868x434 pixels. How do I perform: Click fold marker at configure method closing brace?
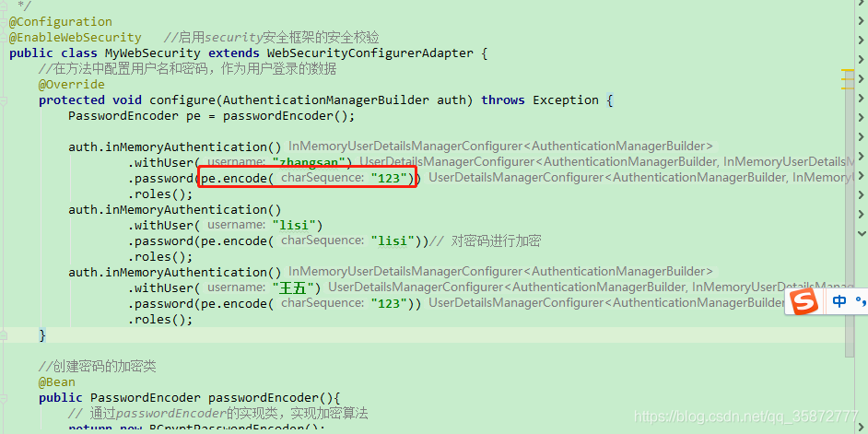(4, 334)
